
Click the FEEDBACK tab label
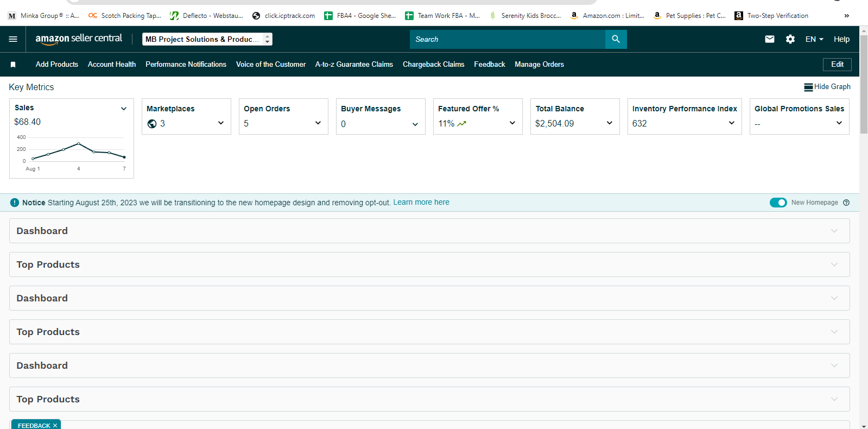click(34, 426)
